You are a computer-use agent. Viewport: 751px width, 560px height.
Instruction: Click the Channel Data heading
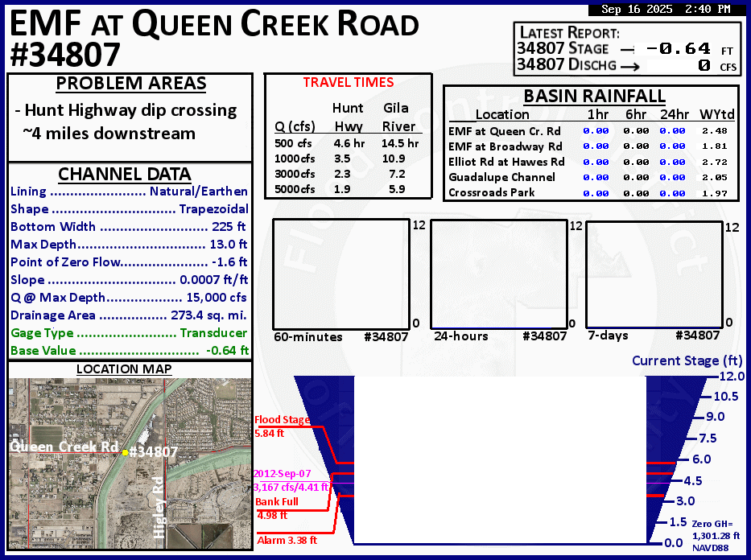tap(125, 174)
